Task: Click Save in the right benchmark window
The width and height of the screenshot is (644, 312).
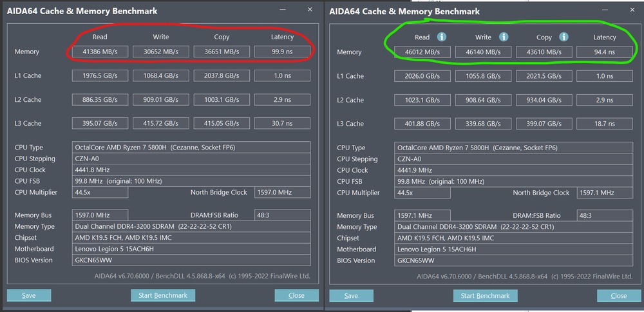Action: click(351, 296)
